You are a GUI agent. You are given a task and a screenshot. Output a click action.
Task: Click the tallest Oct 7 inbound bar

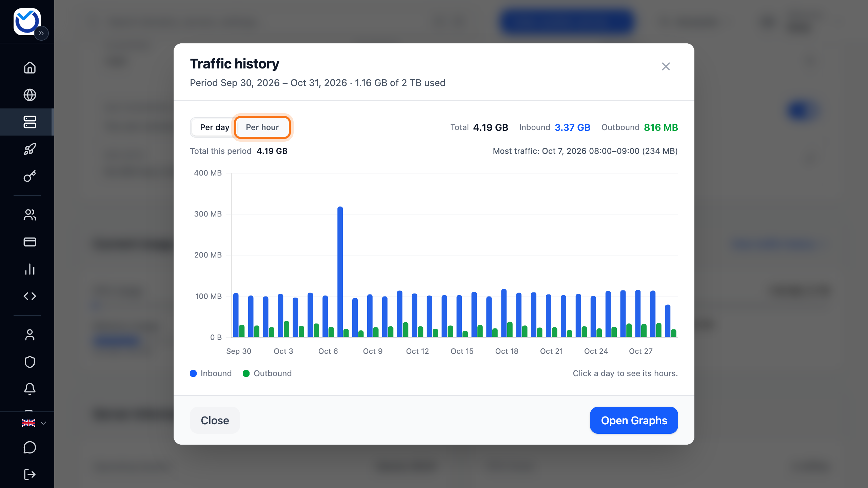pyautogui.click(x=340, y=272)
